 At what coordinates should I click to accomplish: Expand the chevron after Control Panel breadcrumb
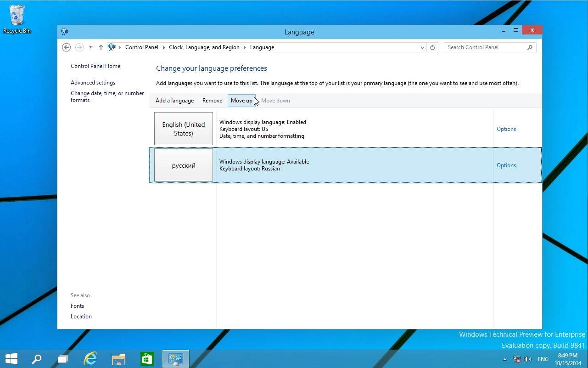[x=163, y=47]
